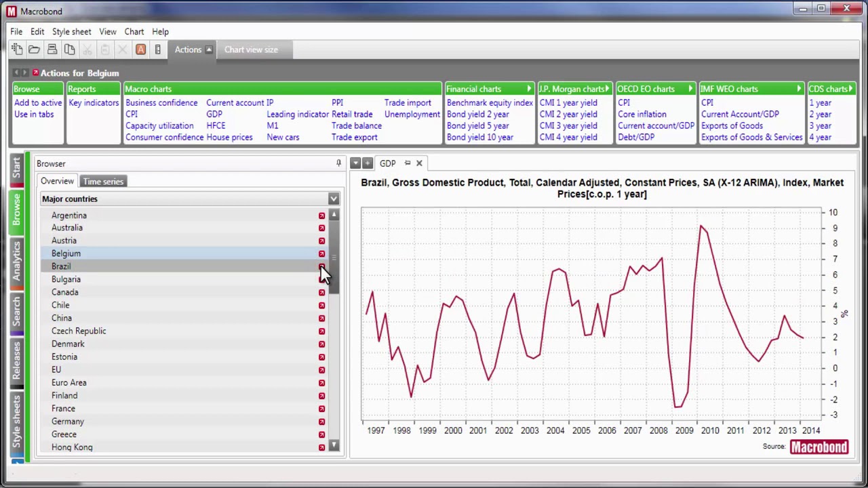Open the Major countries dropdown
The width and height of the screenshot is (868, 488).
(334, 199)
